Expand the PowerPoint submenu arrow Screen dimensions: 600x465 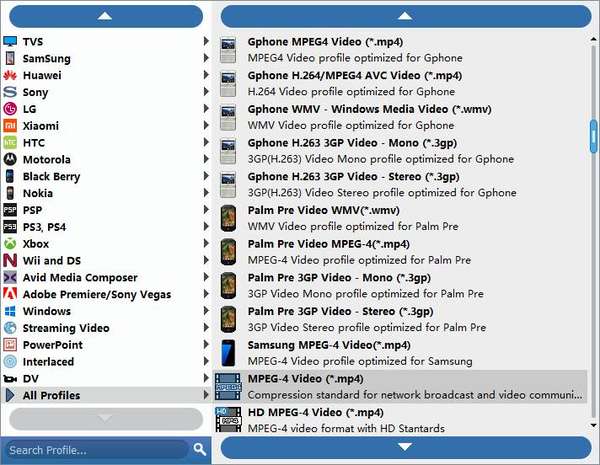click(x=206, y=344)
